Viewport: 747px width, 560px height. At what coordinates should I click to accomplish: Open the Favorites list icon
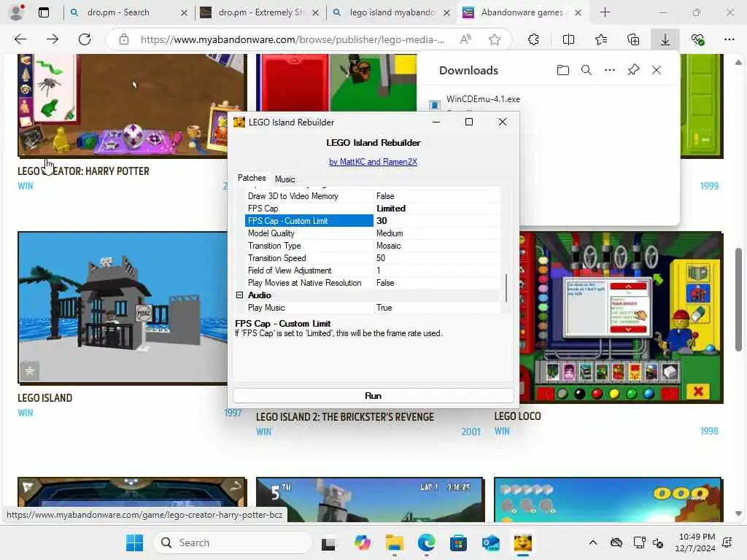tap(601, 39)
